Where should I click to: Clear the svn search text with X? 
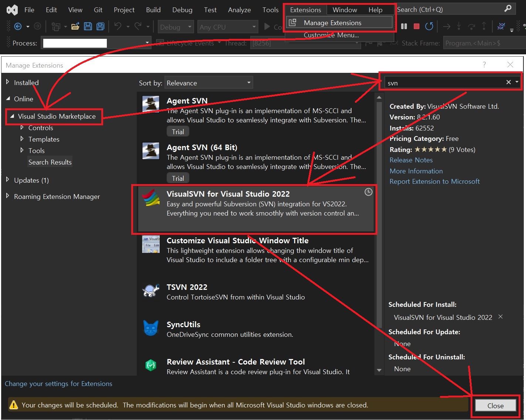[509, 82]
